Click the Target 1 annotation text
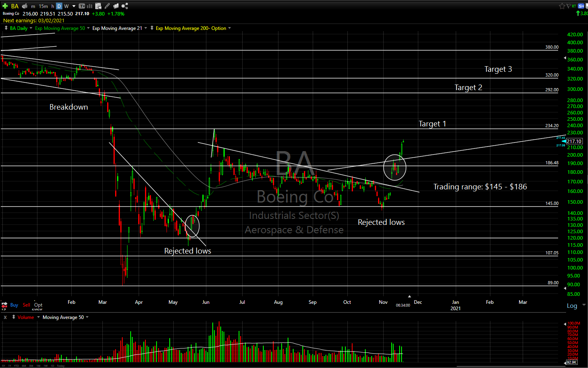This screenshot has width=588, height=368. tap(432, 124)
